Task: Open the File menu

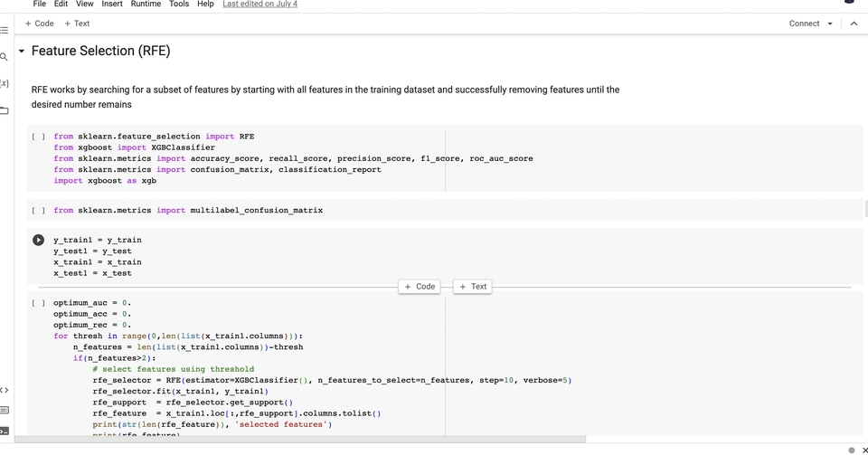Action: tap(39, 4)
